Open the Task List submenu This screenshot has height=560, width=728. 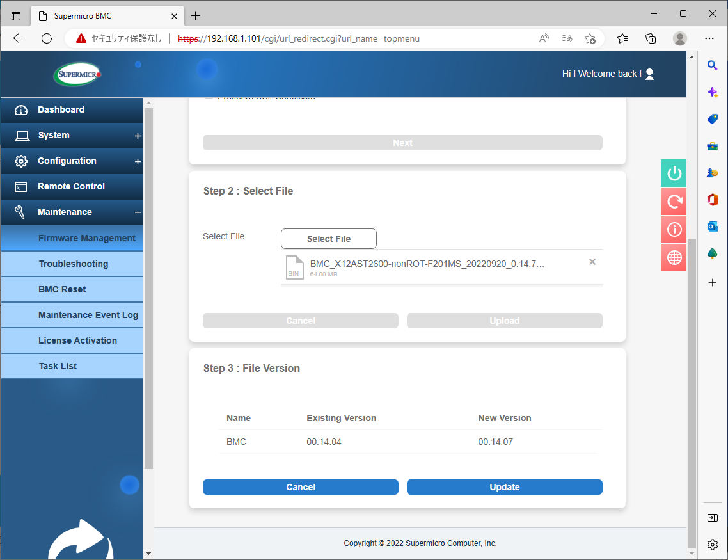click(x=72, y=366)
